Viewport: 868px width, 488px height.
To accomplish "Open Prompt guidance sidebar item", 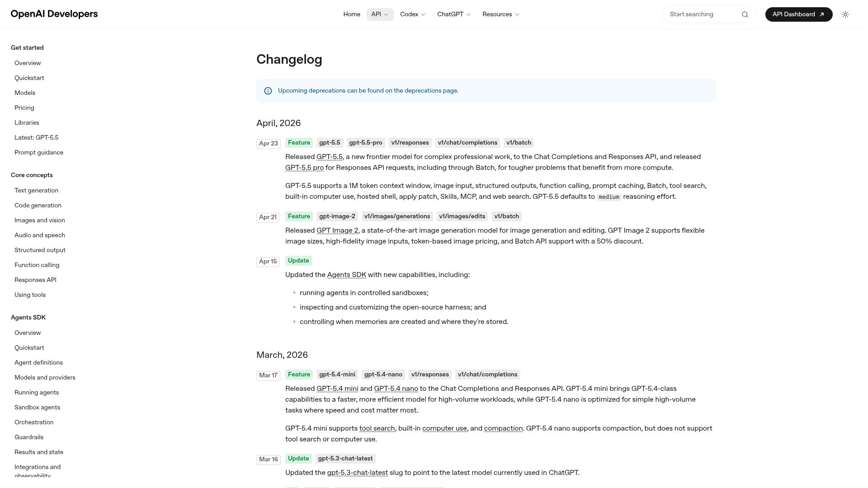I will click(39, 153).
